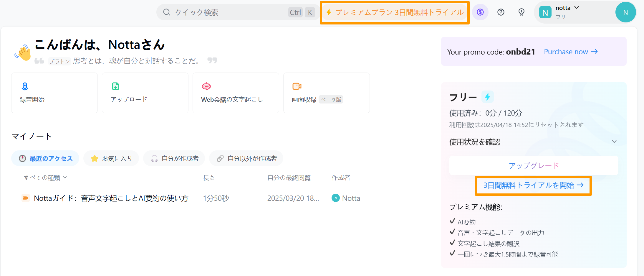Screen dimensions: 644x276
Task: Click the 画面収録 camera icon
Action: pos(297,86)
